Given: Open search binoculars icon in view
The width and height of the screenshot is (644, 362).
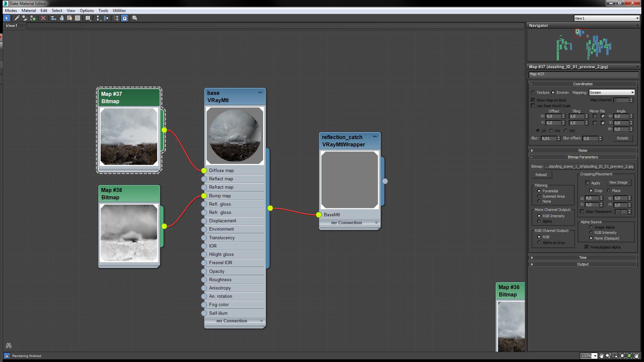Looking at the screenshot, I should coord(9,346).
